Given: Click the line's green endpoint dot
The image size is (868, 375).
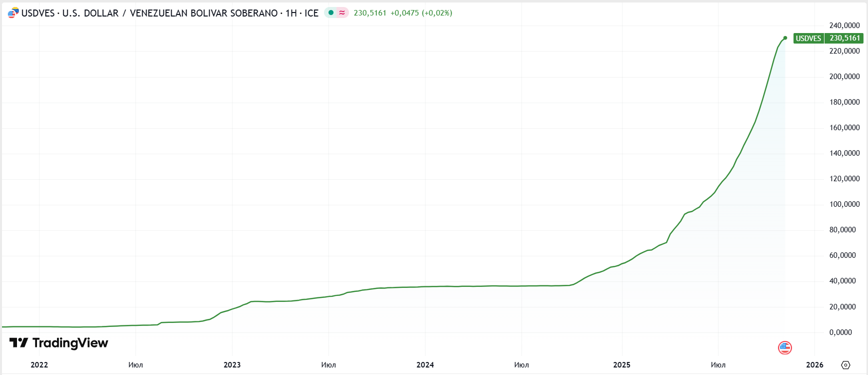Looking at the screenshot, I should click(x=785, y=38).
